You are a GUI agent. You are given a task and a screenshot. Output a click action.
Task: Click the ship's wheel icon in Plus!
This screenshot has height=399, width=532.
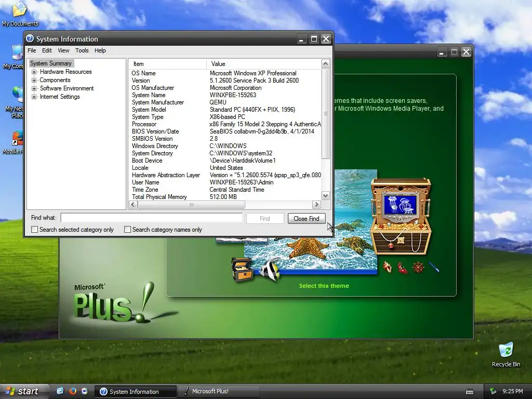418,268
